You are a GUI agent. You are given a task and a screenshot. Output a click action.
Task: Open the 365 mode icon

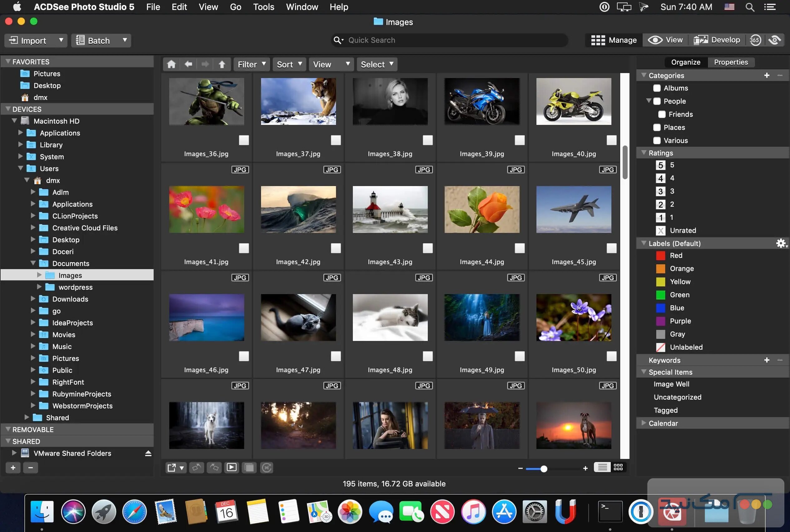pos(755,40)
